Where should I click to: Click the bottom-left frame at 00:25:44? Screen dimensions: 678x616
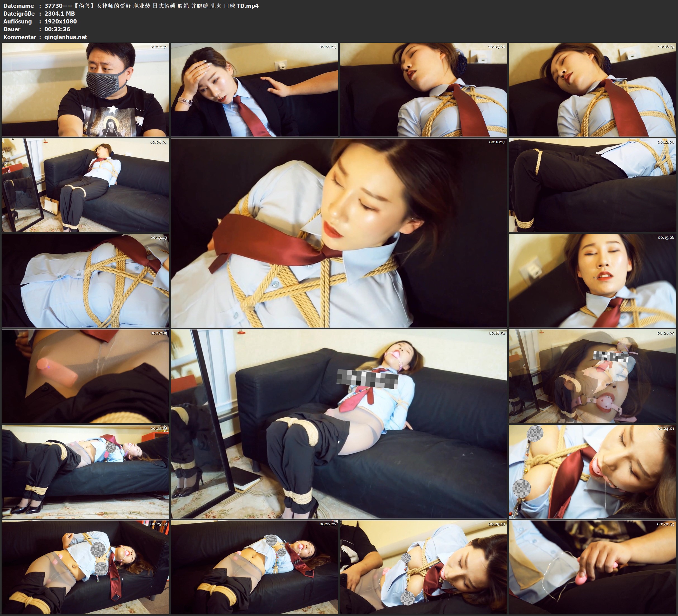coord(85,567)
